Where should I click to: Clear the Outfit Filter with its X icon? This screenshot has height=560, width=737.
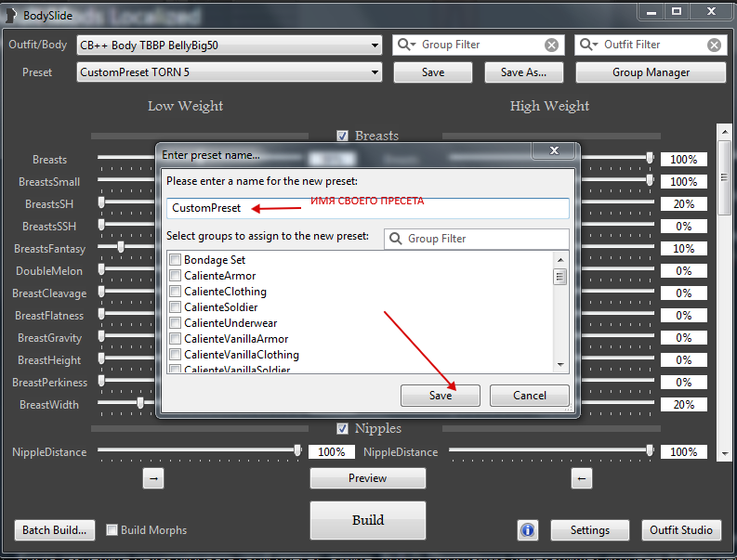(714, 45)
